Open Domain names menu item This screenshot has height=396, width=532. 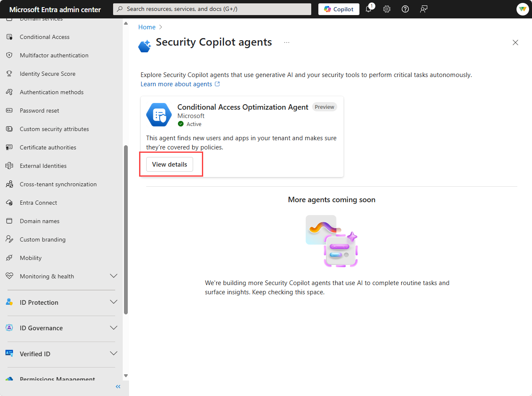pyautogui.click(x=40, y=221)
